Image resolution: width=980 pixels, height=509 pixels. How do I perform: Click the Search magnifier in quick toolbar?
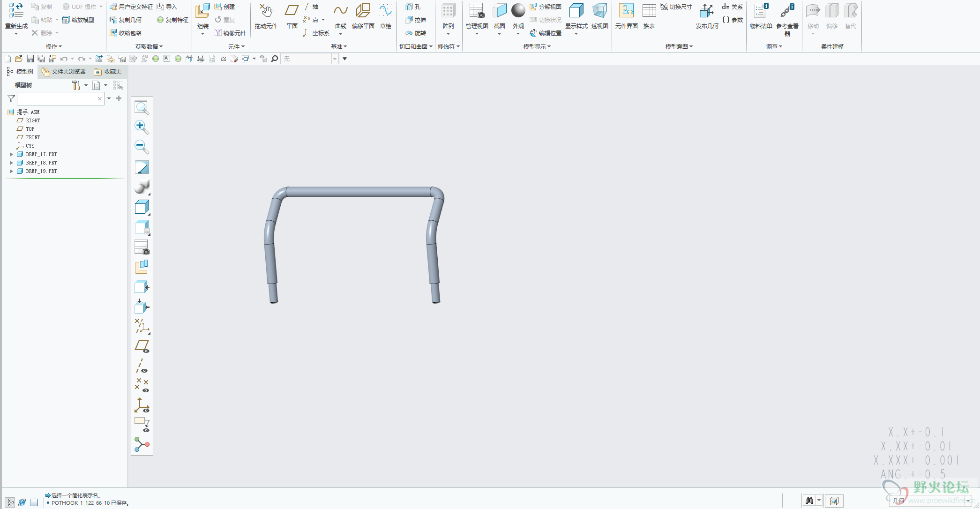tap(275, 59)
